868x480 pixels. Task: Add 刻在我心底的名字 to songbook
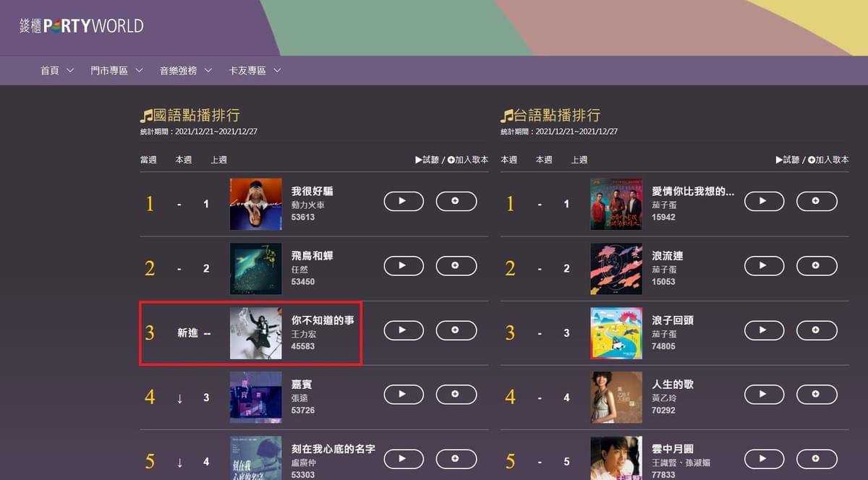point(456,458)
